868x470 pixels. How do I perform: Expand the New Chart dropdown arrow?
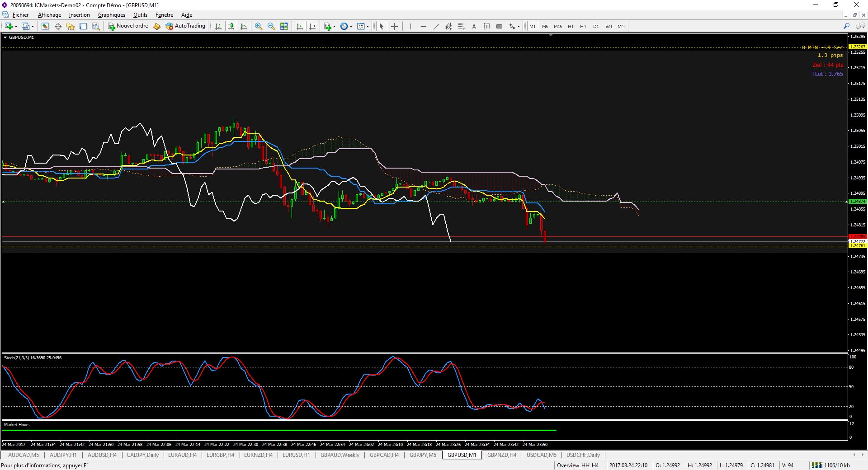16,26
